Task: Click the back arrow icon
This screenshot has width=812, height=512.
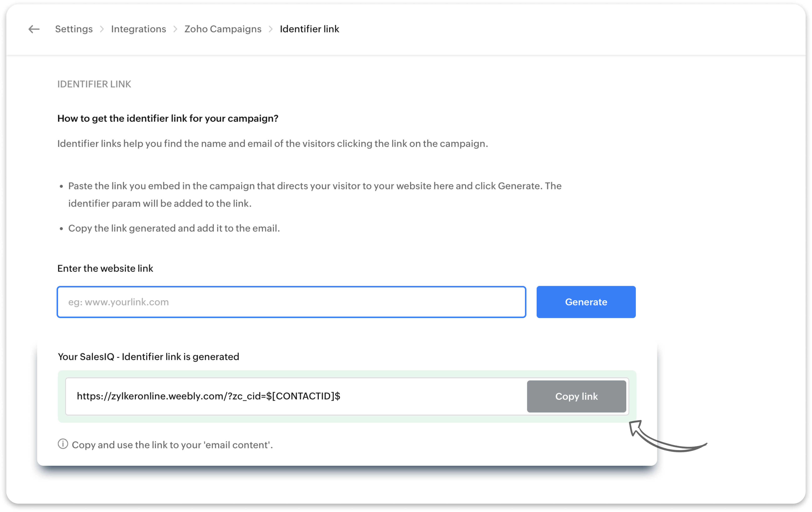Action: (x=34, y=29)
